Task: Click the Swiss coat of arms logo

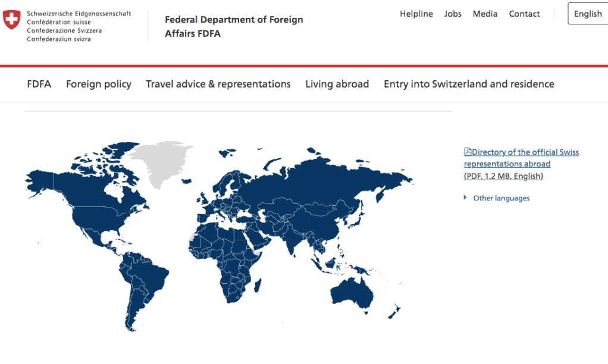Action: point(12,20)
